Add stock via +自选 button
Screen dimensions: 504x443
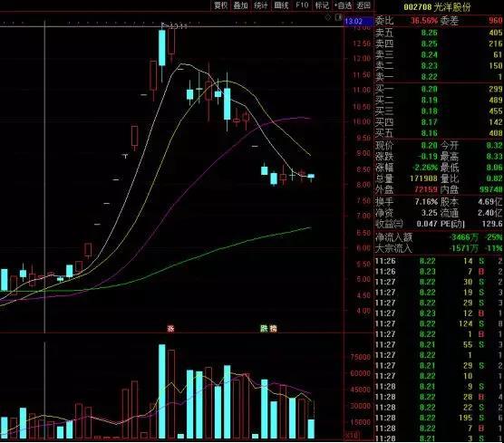pos(343,5)
